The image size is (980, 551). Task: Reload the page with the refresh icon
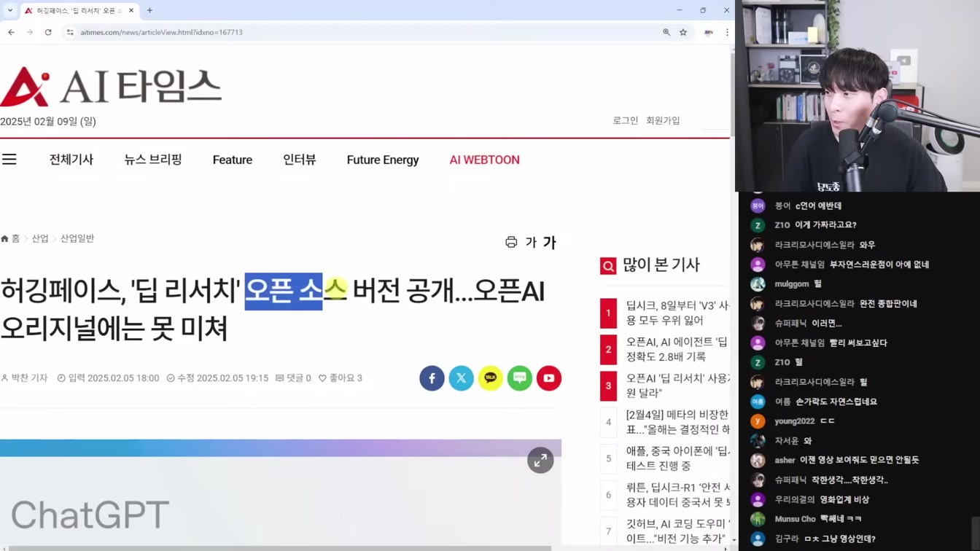tap(48, 32)
